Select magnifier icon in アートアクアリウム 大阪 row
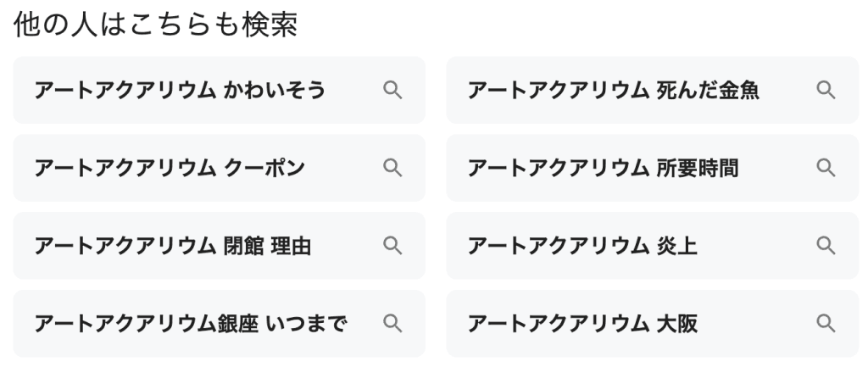The image size is (868, 367). coord(826,323)
